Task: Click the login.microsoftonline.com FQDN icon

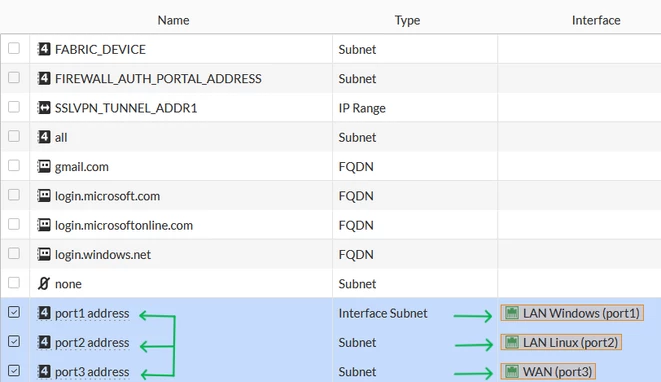Action: click(x=44, y=225)
